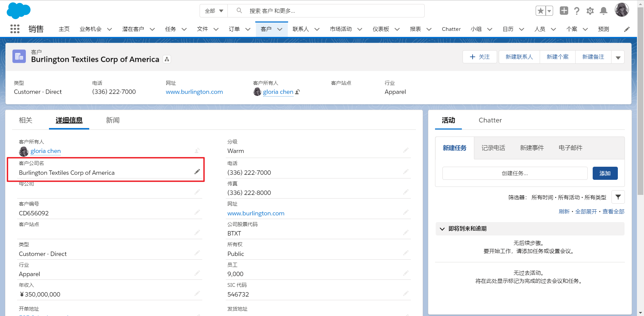Open activity history via 查看全部
This screenshot has width=644, height=316.
614,211
